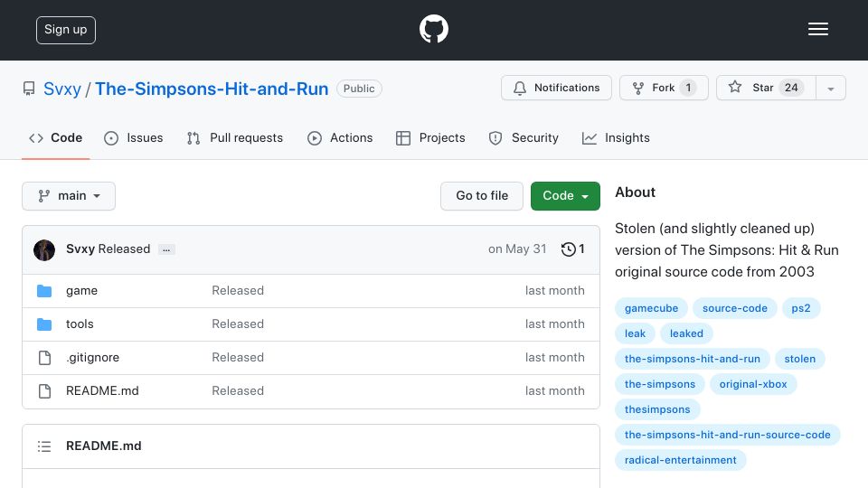Screen dimensions: 868x488
Task: Click Released message in .gitignore row
Action: pos(238,358)
